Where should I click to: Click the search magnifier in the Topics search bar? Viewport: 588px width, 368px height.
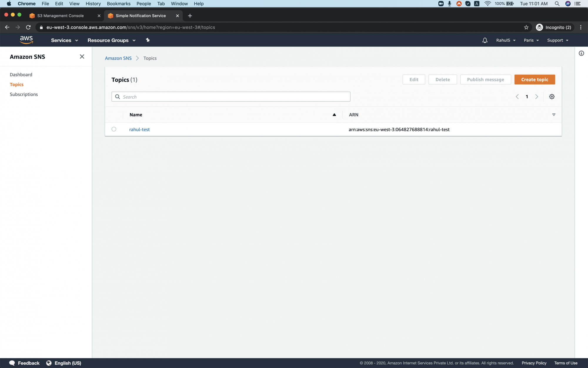click(118, 97)
